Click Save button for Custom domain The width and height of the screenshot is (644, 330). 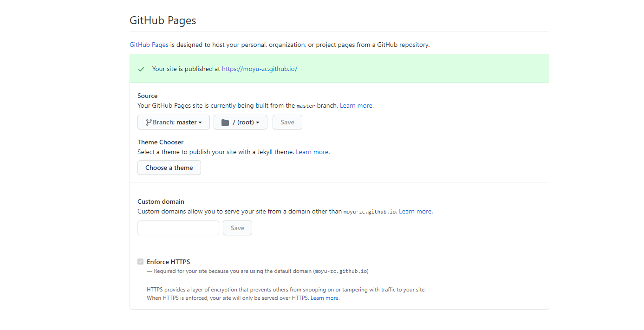click(237, 228)
